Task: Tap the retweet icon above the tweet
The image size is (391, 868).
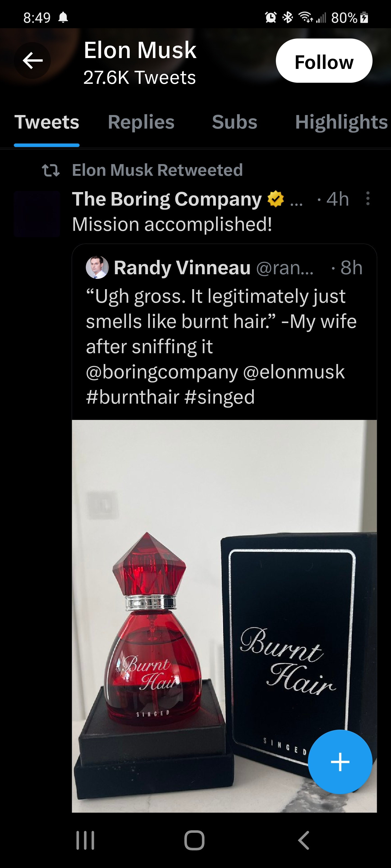Action: pyautogui.click(x=51, y=170)
